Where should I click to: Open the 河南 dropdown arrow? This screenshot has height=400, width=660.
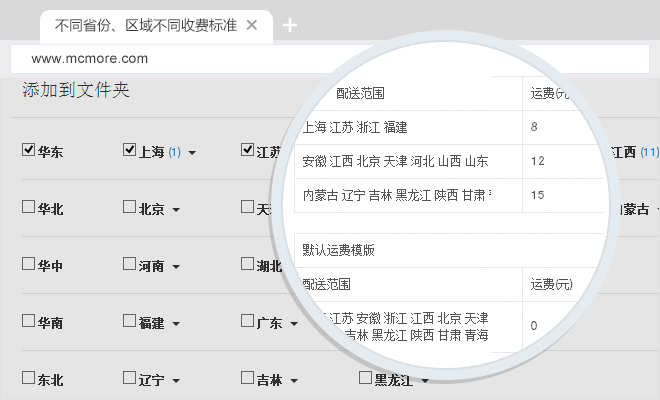coord(175,267)
